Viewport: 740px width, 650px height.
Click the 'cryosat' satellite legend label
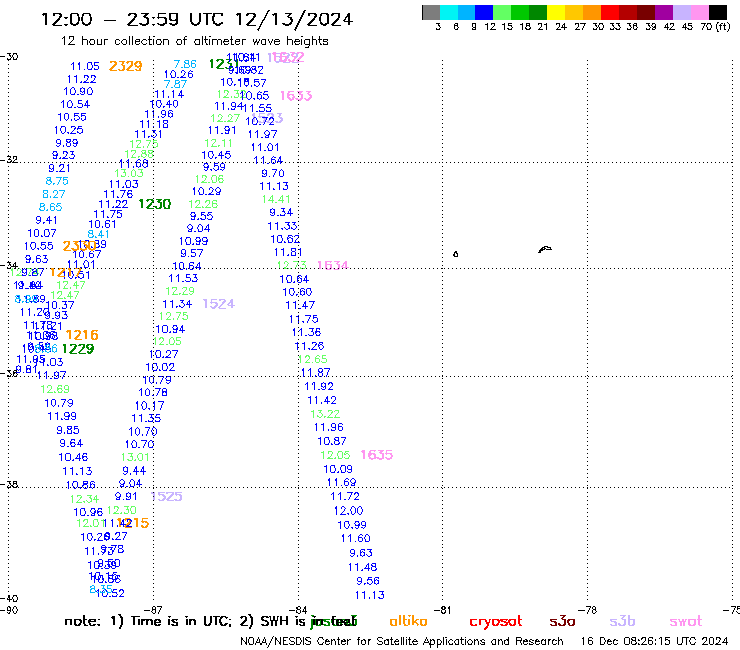point(496,622)
